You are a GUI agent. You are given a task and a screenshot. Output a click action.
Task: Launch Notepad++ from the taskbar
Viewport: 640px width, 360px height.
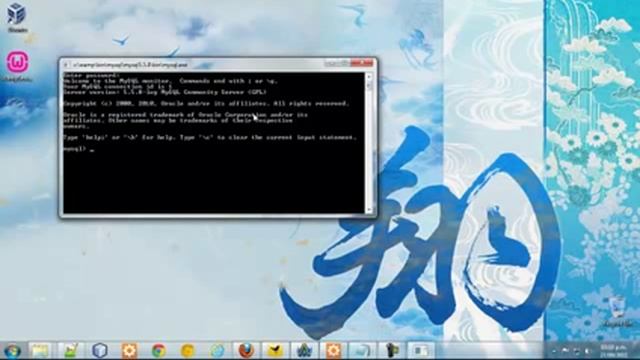tap(70, 351)
